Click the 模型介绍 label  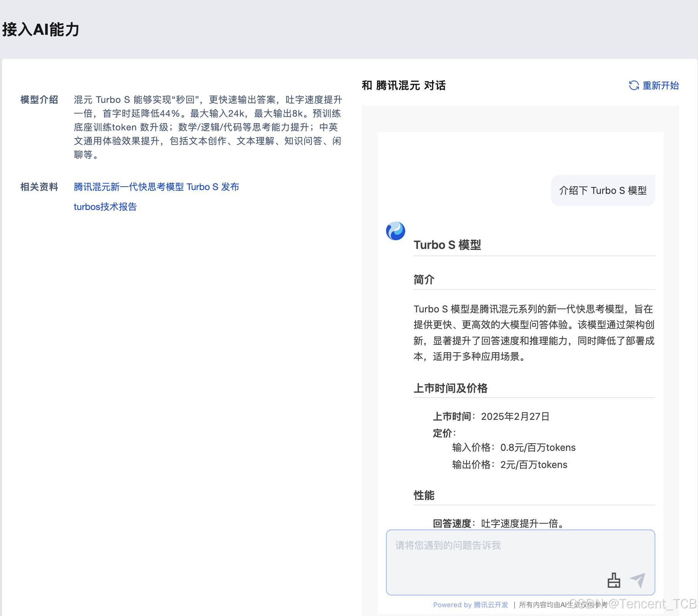[x=39, y=100]
